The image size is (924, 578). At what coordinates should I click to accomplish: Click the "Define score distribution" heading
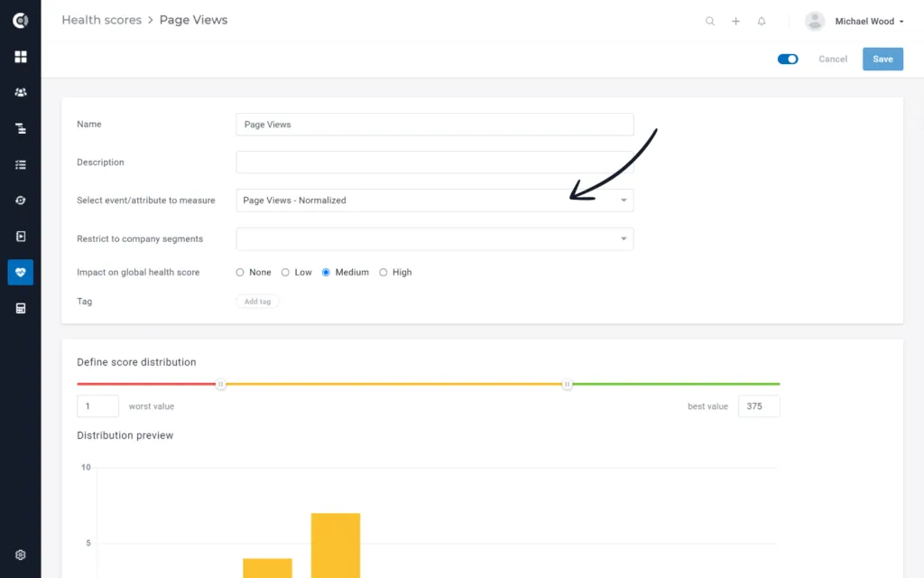click(x=137, y=362)
